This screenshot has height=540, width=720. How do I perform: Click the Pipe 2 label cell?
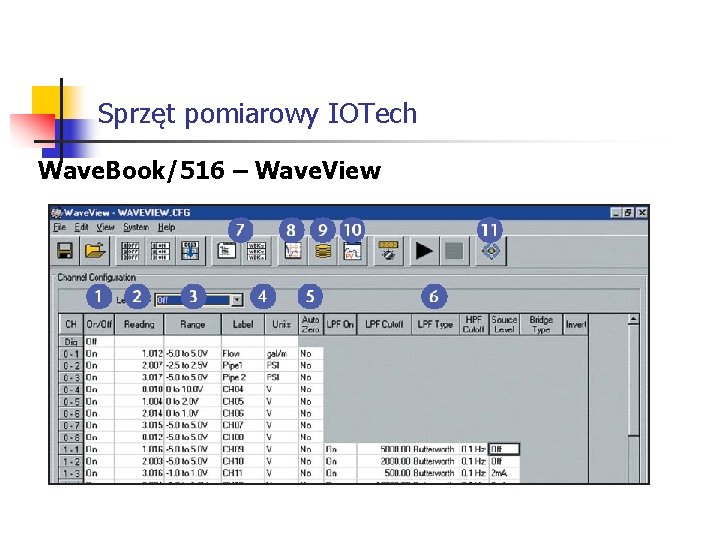243,377
